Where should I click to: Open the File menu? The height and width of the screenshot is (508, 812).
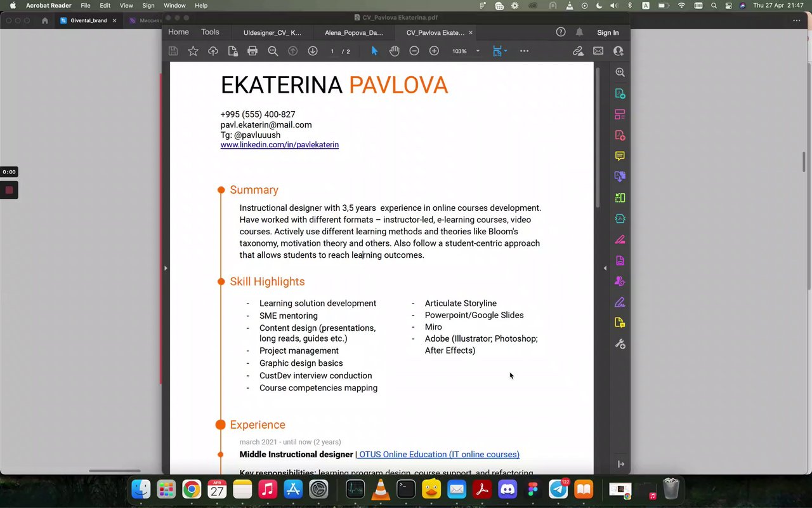(x=85, y=5)
